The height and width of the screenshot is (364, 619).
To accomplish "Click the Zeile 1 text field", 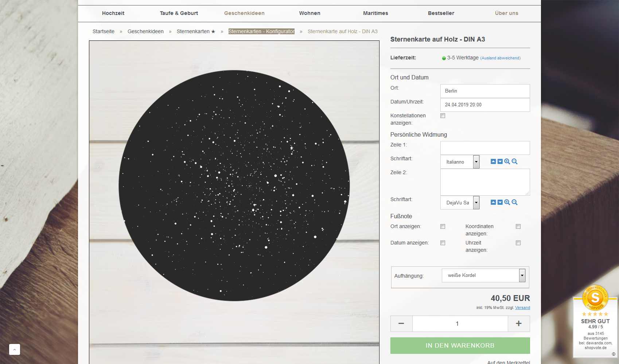I will (x=485, y=148).
